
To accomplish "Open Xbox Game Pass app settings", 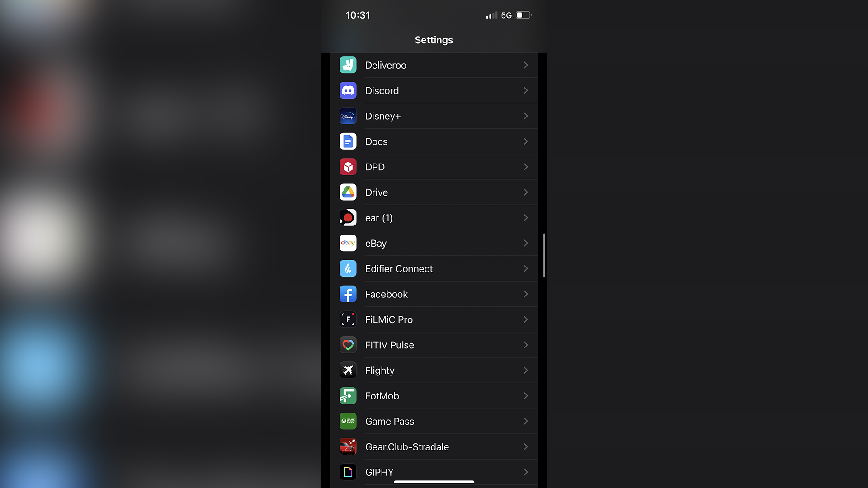I will pyautogui.click(x=434, y=421).
